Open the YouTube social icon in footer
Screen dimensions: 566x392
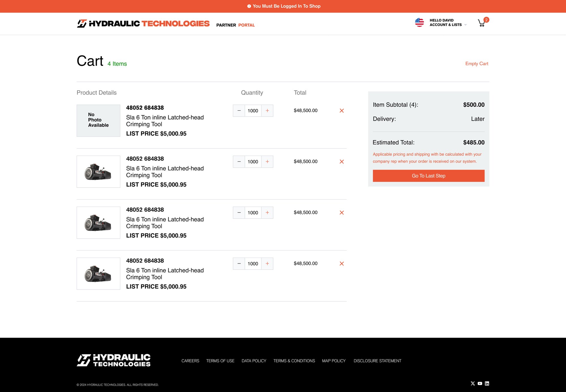tap(480, 384)
